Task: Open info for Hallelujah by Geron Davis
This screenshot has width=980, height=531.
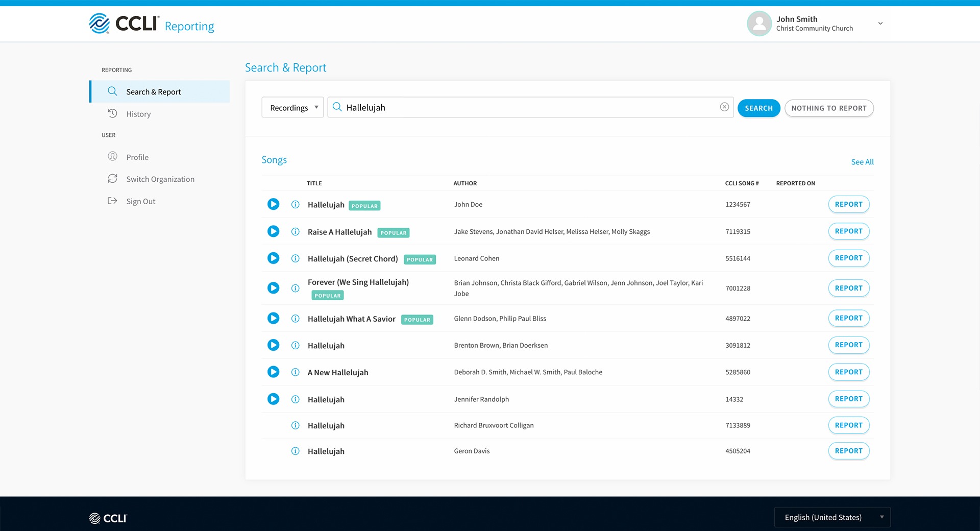Action: (295, 451)
